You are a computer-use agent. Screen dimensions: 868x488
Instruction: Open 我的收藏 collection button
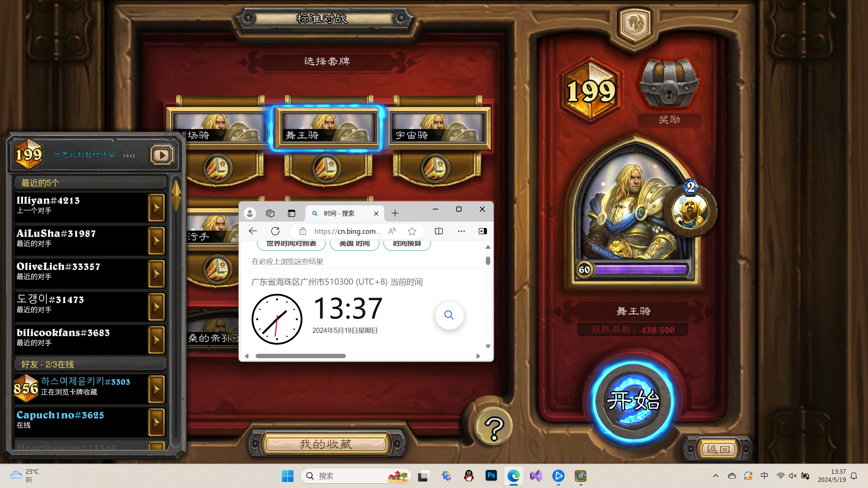pyautogui.click(x=325, y=444)
